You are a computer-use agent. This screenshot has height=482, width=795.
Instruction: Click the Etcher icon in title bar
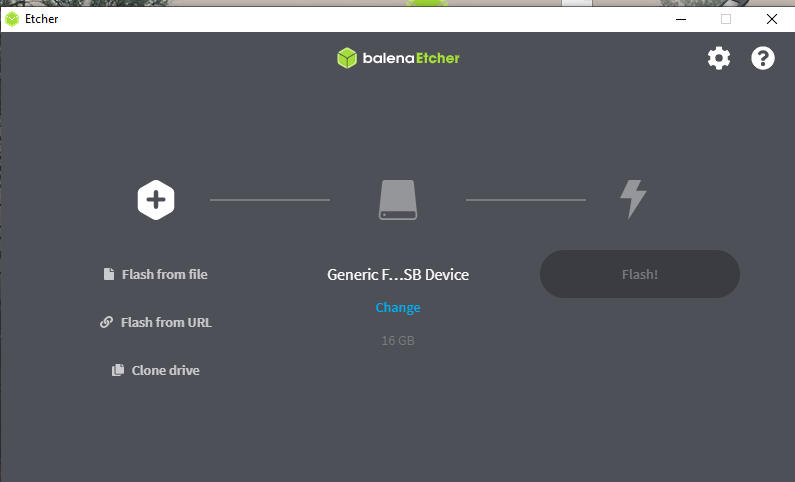point(12,18)
